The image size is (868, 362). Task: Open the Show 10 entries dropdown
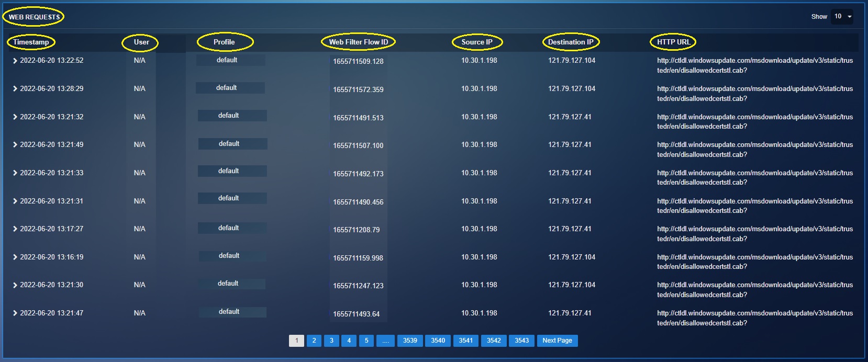point(842,17)
